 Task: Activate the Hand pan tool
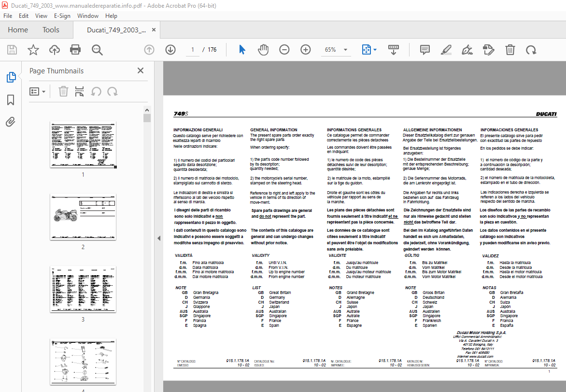[x=263, y=50]
